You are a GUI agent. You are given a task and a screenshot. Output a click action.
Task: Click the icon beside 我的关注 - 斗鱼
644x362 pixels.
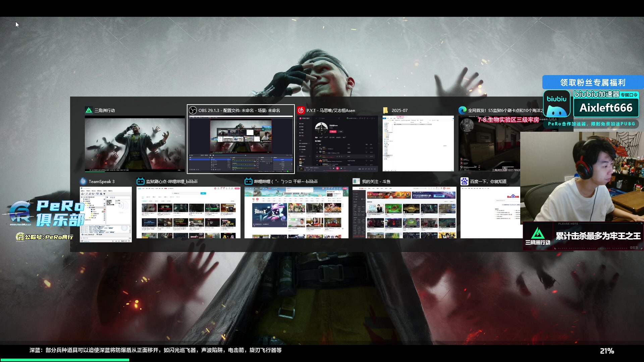[356, 181]
